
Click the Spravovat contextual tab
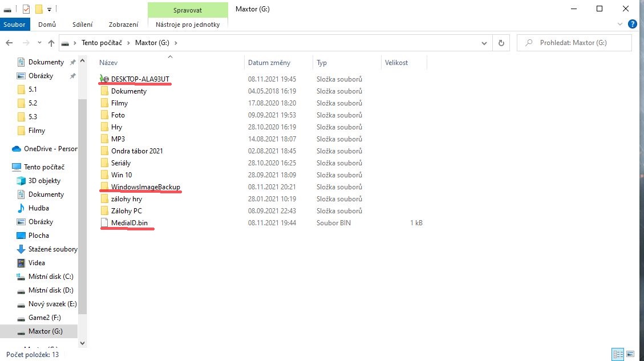tap(188, 10)
